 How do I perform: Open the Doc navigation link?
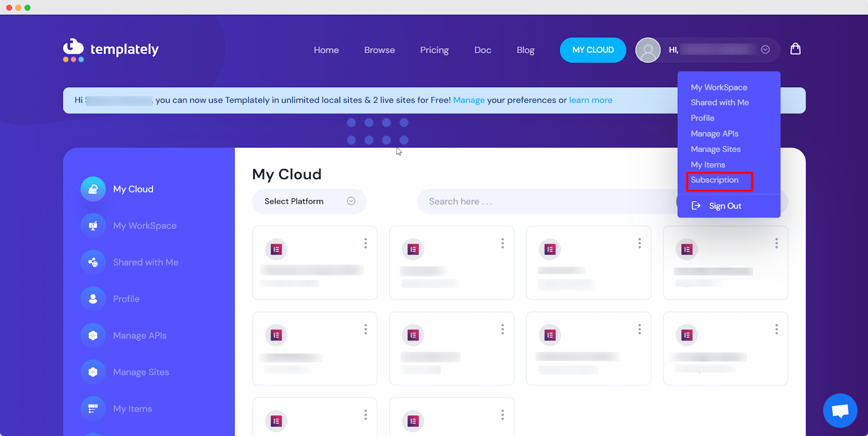483,50
